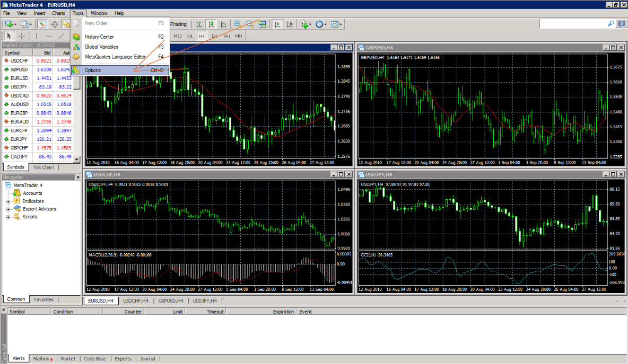Switch chart to Bar Chart icon
Image resolution: width=628 pixels, height=364 pixels.
coord(199,24)
